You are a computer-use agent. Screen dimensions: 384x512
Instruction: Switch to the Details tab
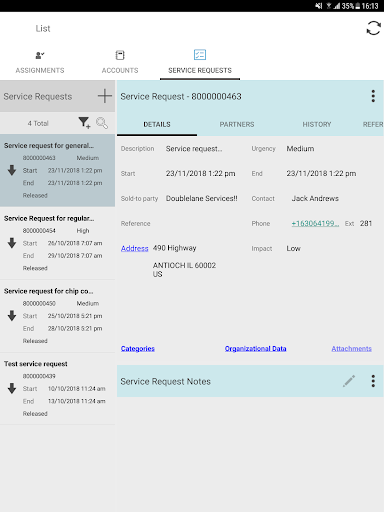point(157,124)
